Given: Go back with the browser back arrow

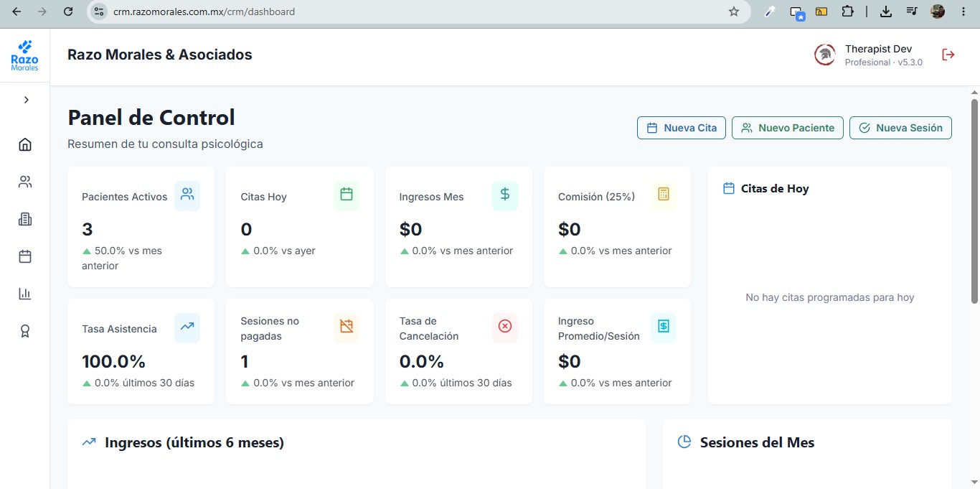Looking at the screenshot, I should [x=17, y=11].
